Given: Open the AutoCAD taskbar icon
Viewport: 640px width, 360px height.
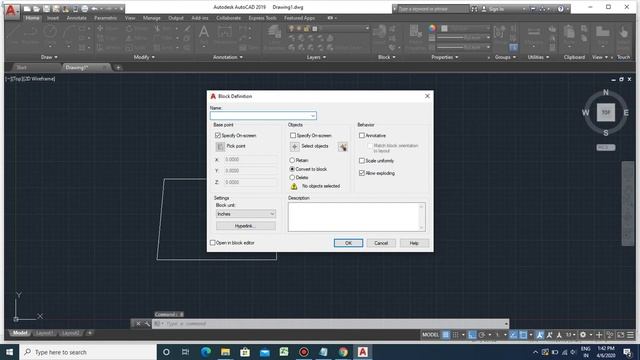Looking at the screenshot, I should coord(362,352).
